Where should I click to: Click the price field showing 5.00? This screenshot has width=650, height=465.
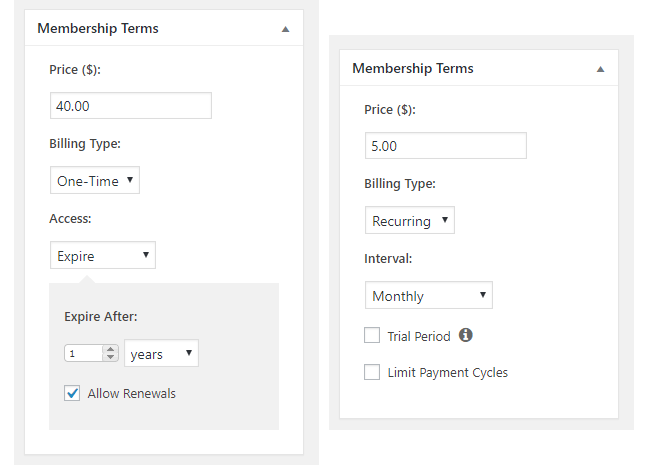[x=446, y=145]
